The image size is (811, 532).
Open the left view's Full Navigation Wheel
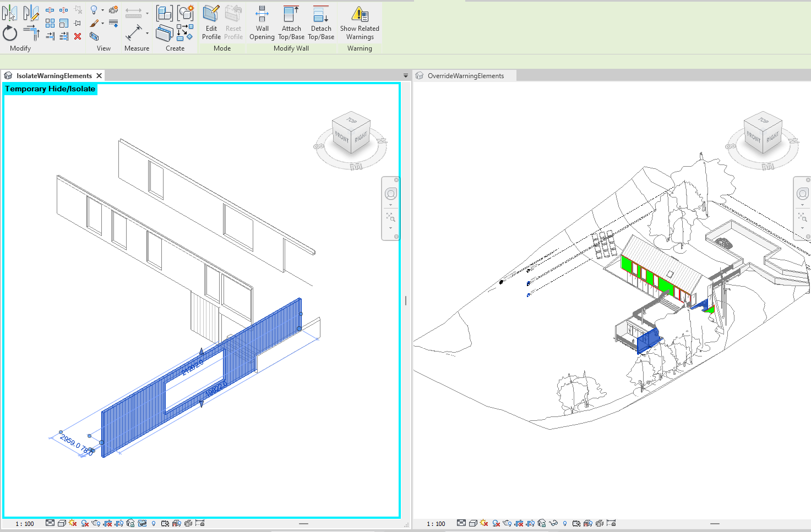tap(391, 194)
